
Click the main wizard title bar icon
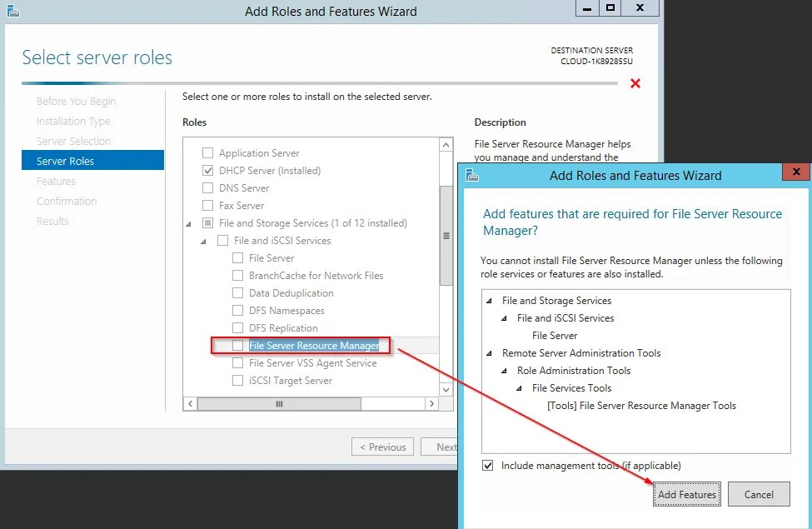[x=13, y=10]
